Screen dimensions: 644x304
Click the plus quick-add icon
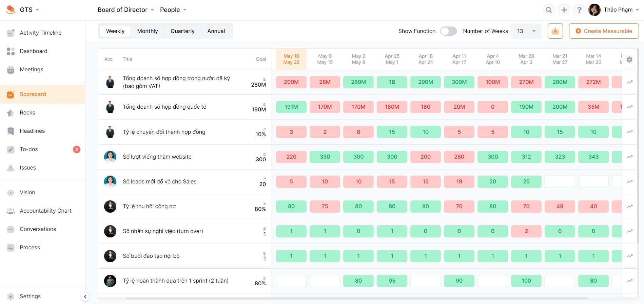pyautogui.click(x=564, y=10)
